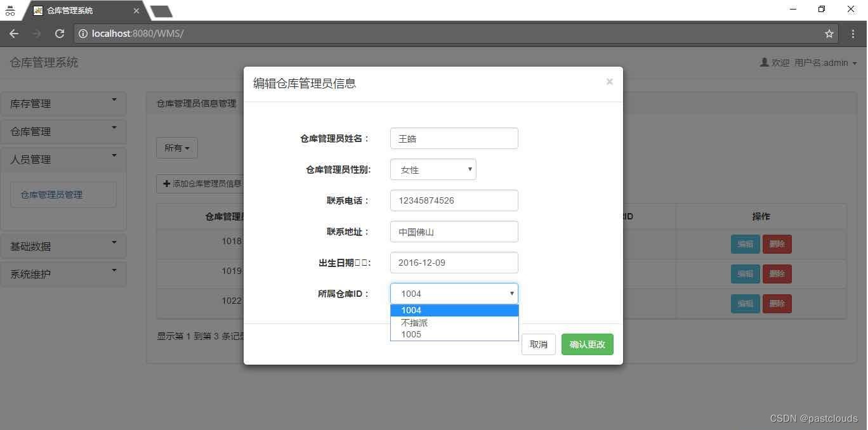This screenshot has height=430, width=868.
Task: Expand the 系统维护 sidebar section
Action: (x=63, y=274)
